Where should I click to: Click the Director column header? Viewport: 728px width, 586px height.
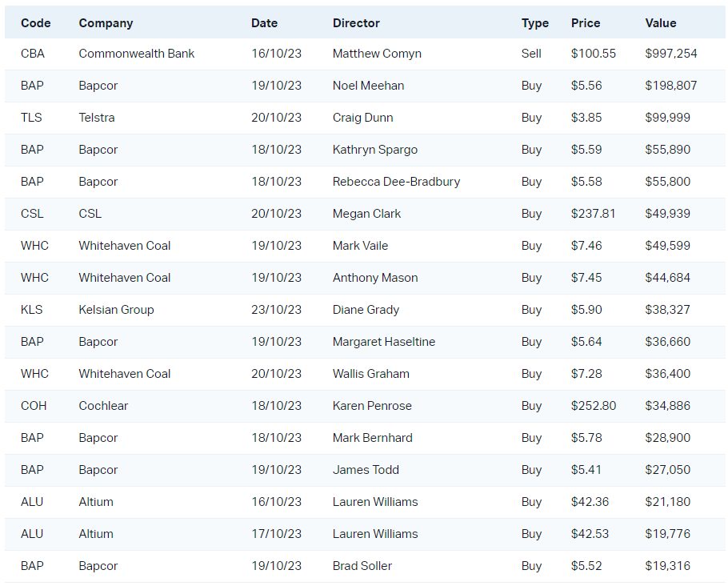(356, 23)
